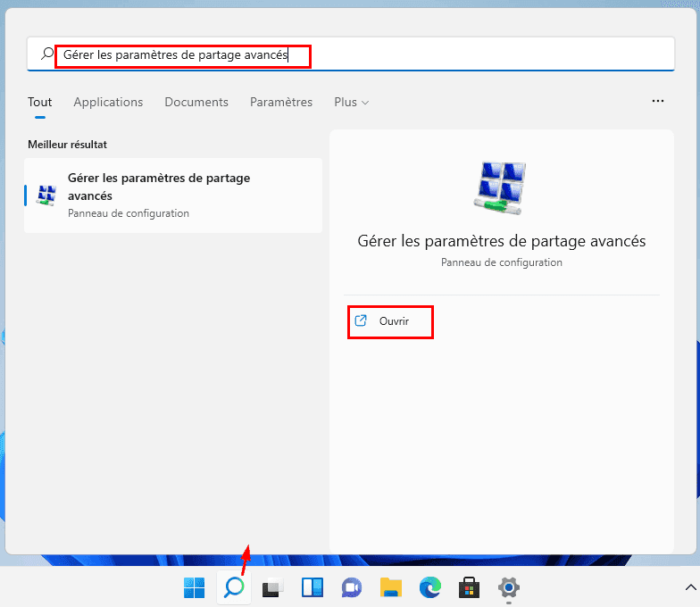Open Settings gear from the taskbar

tap(509, 587)
